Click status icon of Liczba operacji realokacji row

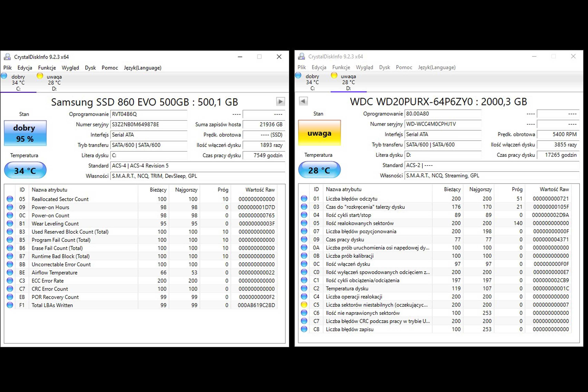(x=304, y=297)
